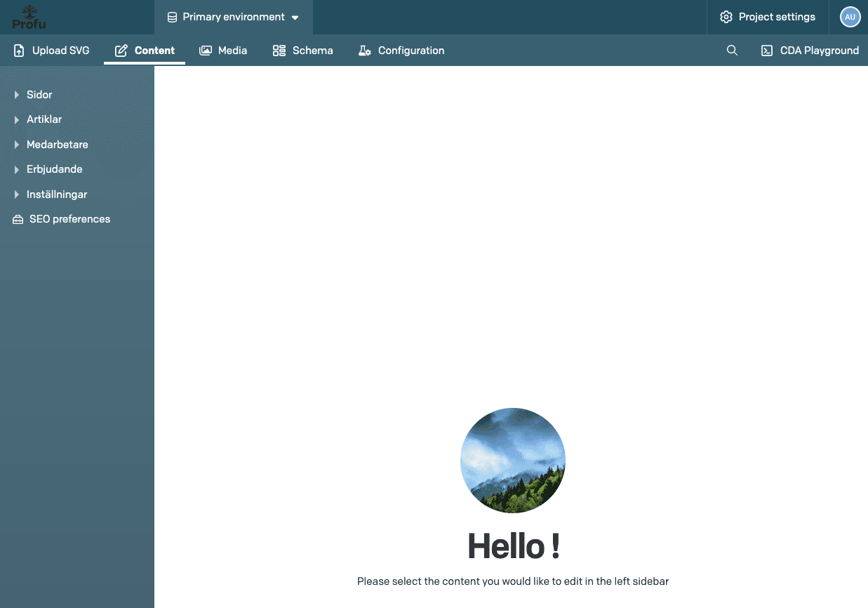Click the search magnifier icon
868x608 pixels.
pyautogui.click(x=732, y=51)
